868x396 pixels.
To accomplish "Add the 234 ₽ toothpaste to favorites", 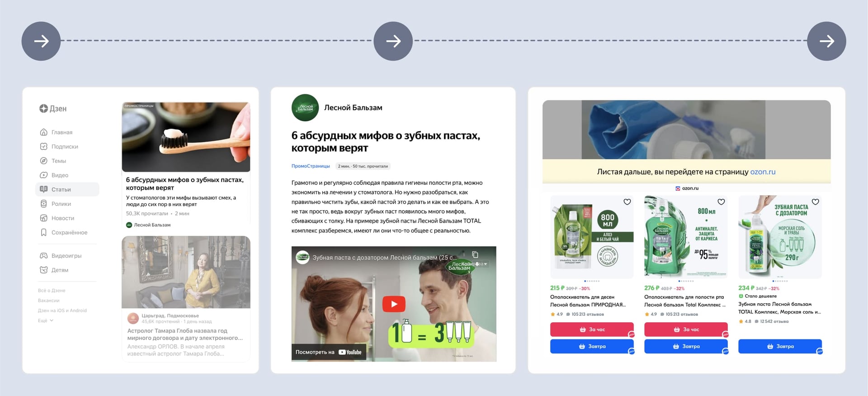I will (x=816, y=202).
